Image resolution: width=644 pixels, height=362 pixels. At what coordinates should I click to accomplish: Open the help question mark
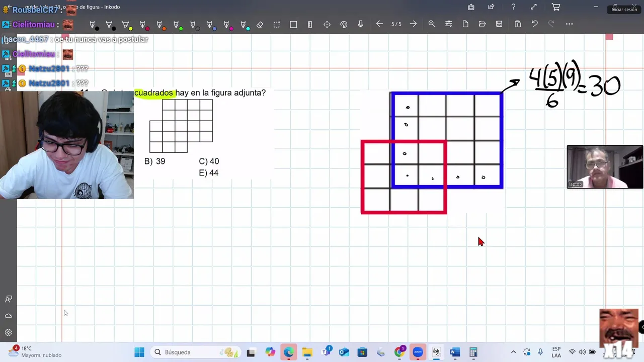coord(513,7)
